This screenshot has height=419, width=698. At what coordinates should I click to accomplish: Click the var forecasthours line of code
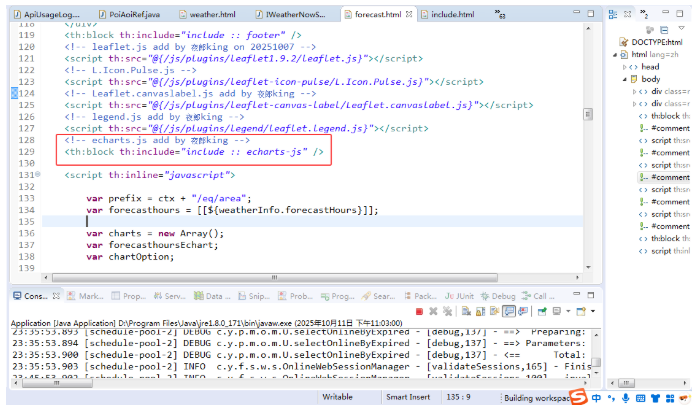click(x=232, y=210)
